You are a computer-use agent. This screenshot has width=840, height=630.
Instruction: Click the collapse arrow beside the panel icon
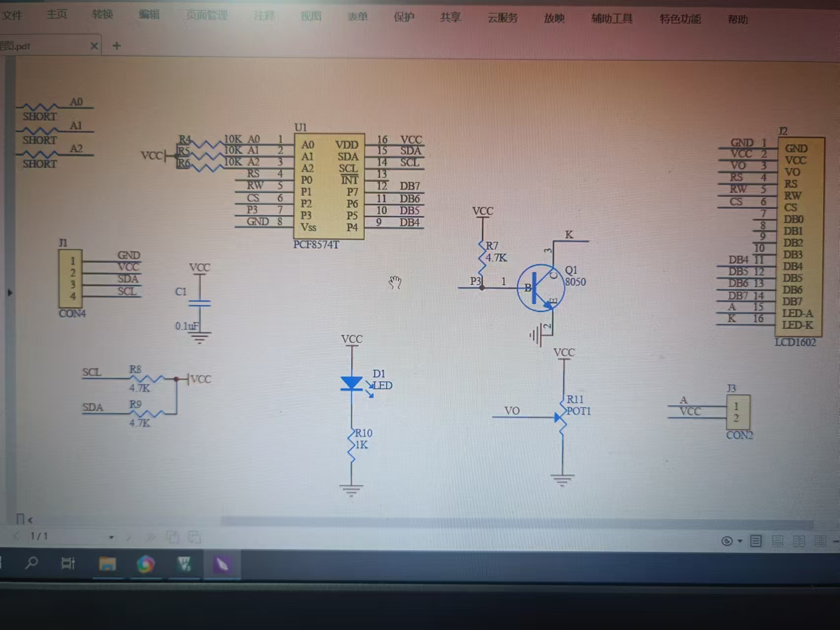31,520
